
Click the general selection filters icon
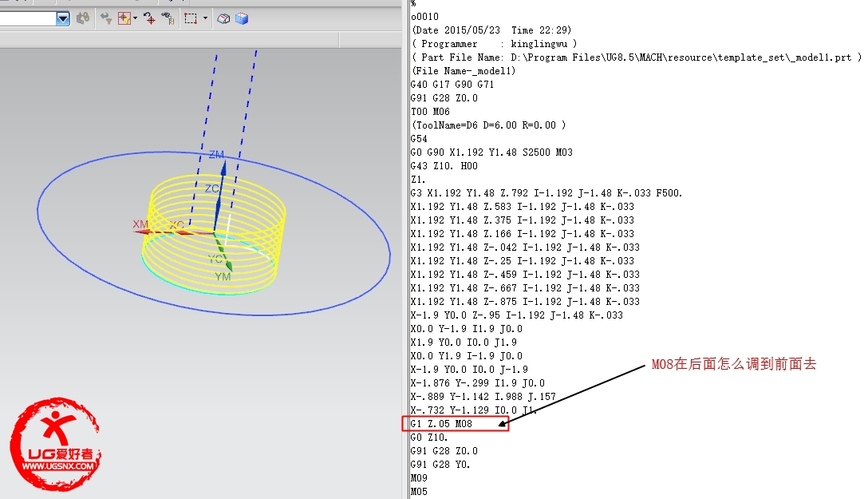124,19
